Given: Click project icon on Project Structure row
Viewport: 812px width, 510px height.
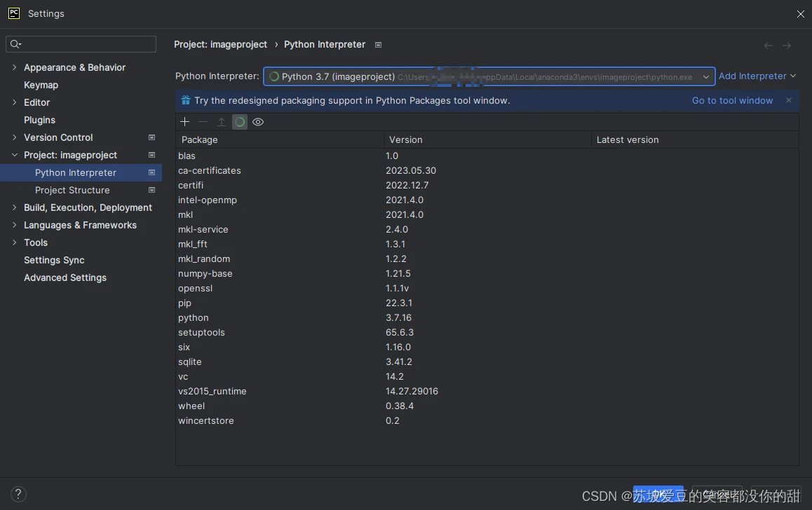Looking at the screenshot, I should (151, 191).
